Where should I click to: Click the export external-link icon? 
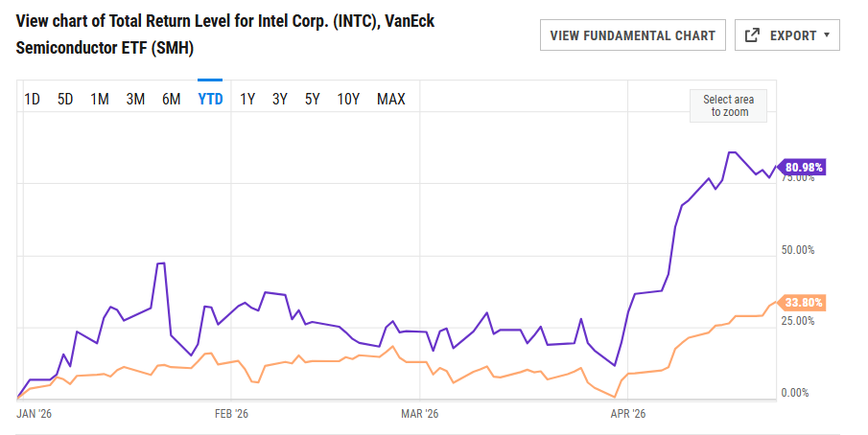pos(753,35)
